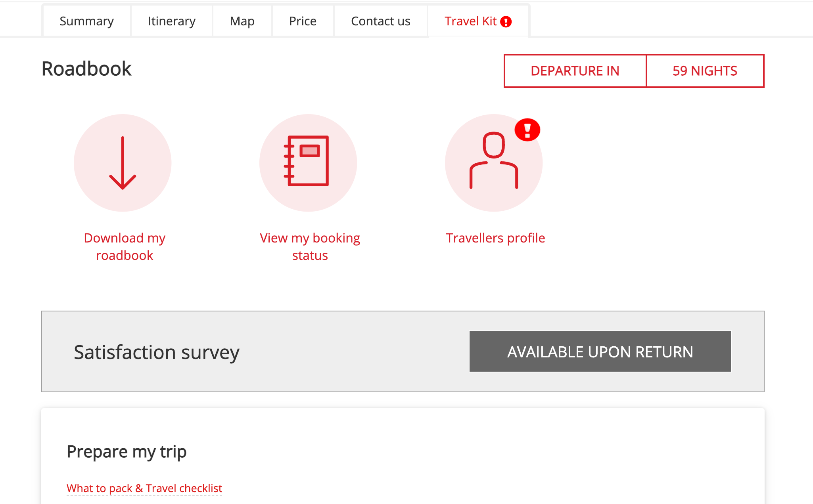Click the 59 Nights countdown box
813x504 pixels.
pyautogui.click(x=705, y=71)
